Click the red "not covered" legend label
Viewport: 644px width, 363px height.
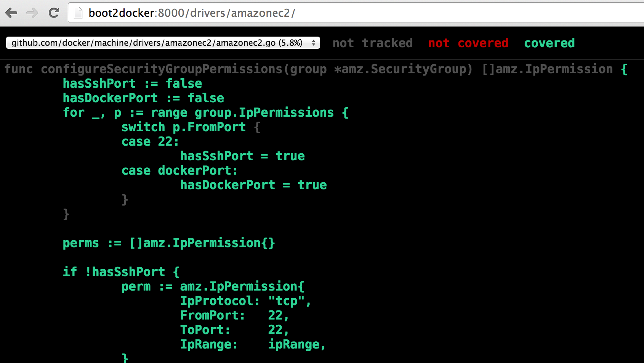(x=468, y=43)
